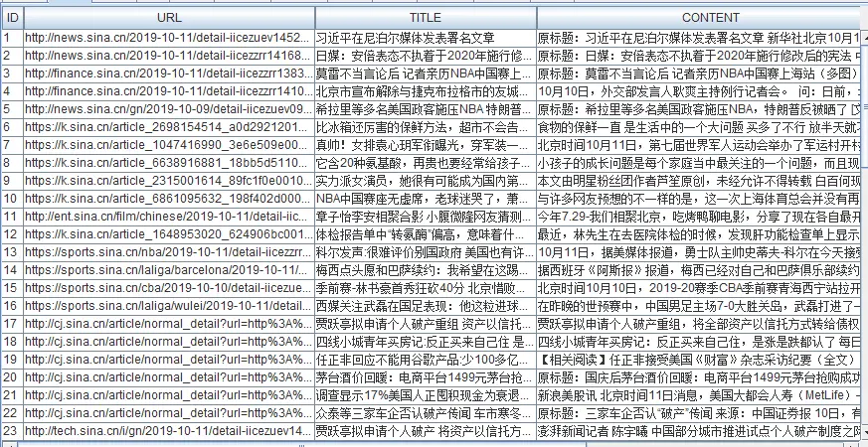
Task: Select the title starting '茅台酒价回暖'
Action: pyautogui.click(x=426, y=377)
